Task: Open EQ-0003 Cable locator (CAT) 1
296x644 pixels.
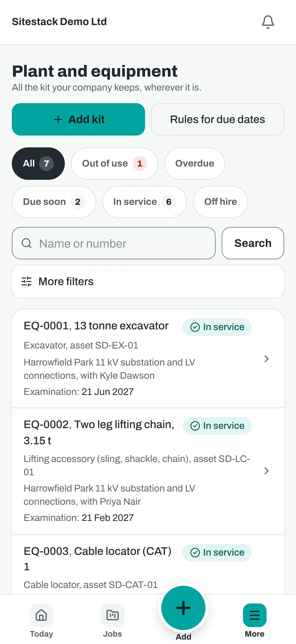Action: [x=148, y=565]
